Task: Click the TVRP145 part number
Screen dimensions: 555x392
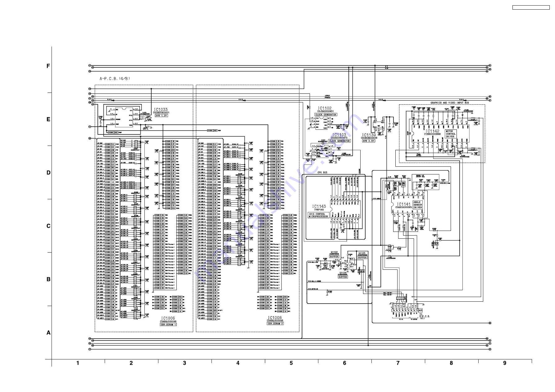Action: point(319,210)
